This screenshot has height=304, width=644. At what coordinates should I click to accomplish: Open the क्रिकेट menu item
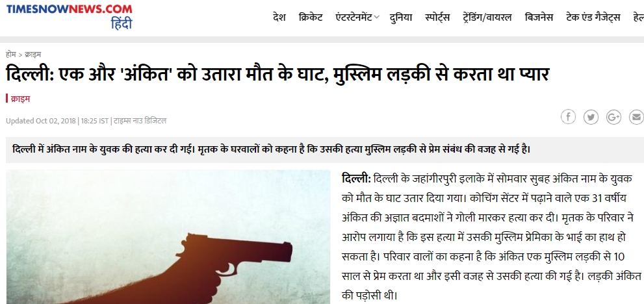[x=311, y=18]
